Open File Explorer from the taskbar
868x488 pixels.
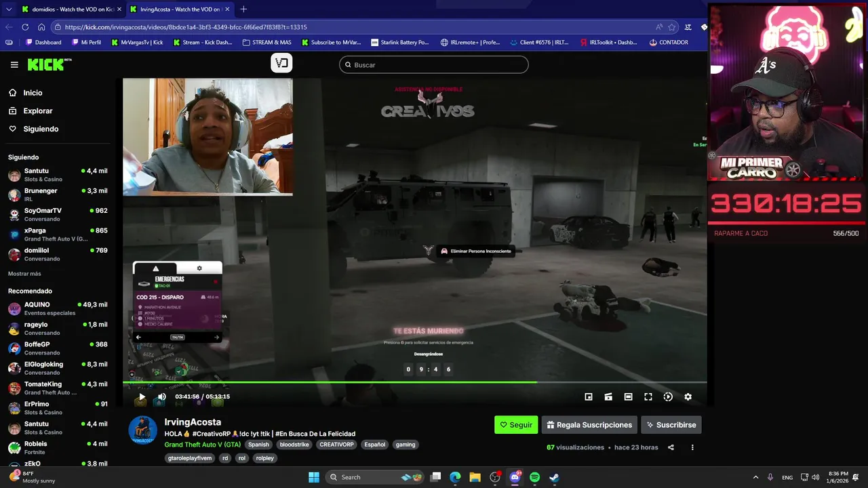pos(475,477)
